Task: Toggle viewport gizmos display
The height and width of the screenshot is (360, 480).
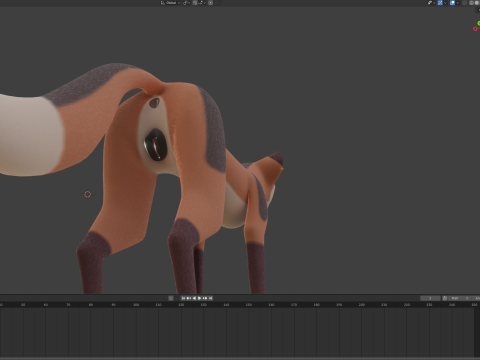Action: pyautogui.click(x=440, y=3)
